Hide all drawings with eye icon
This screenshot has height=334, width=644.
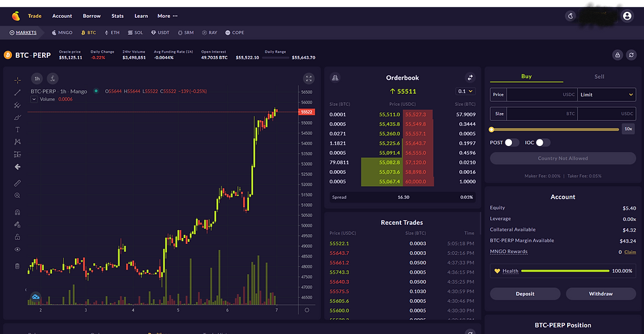[x=17, y=249]
